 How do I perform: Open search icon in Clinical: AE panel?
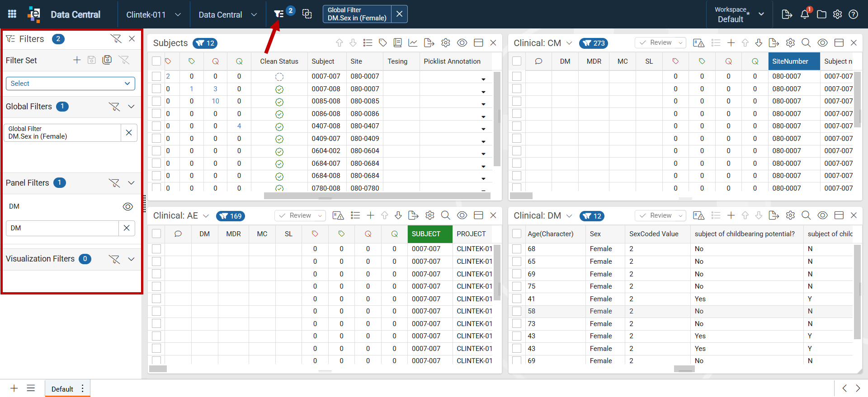point(445,215)
